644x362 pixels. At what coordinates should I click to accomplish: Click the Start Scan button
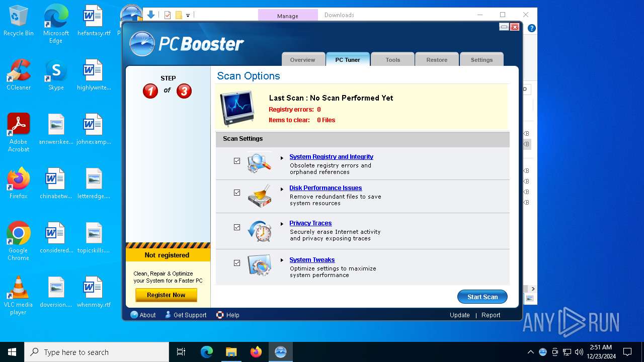(482, 297)
